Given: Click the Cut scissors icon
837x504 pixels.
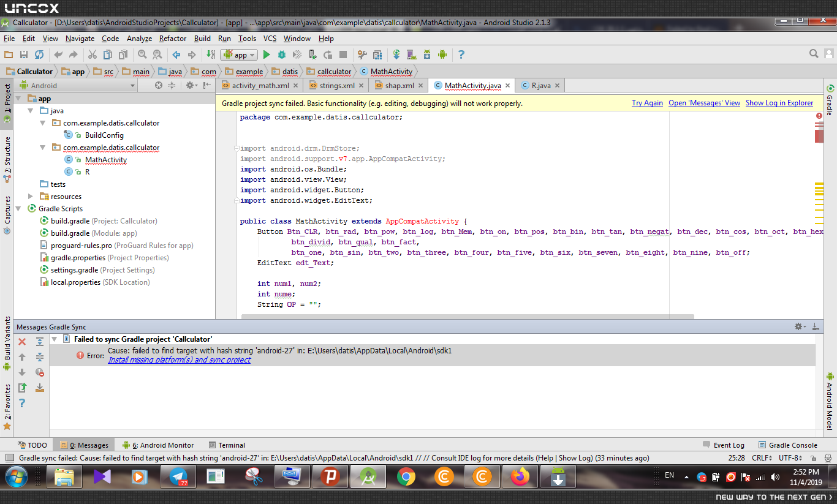Looking at the screenshot, I should tap(92, 55).
